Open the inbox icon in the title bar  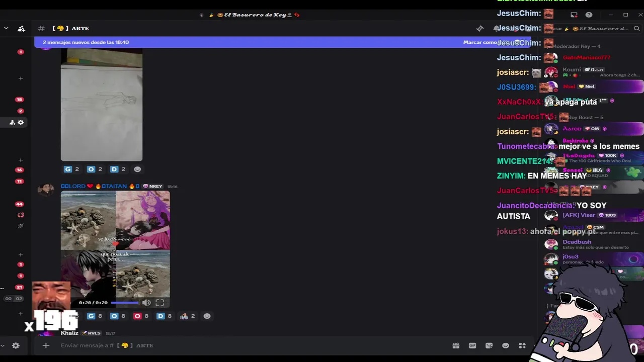pos(574,15)
